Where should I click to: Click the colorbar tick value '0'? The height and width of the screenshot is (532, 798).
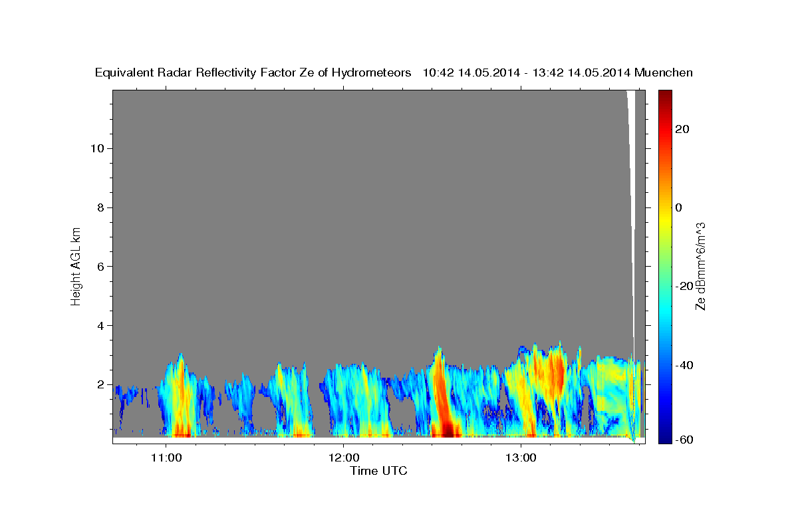pos(679,207)
